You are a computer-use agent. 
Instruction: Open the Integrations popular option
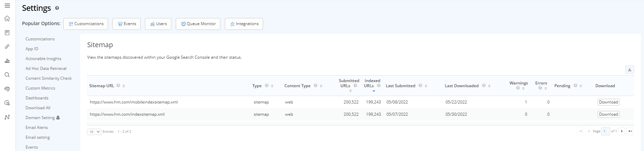pyautogui.click(x=244, y=24)
